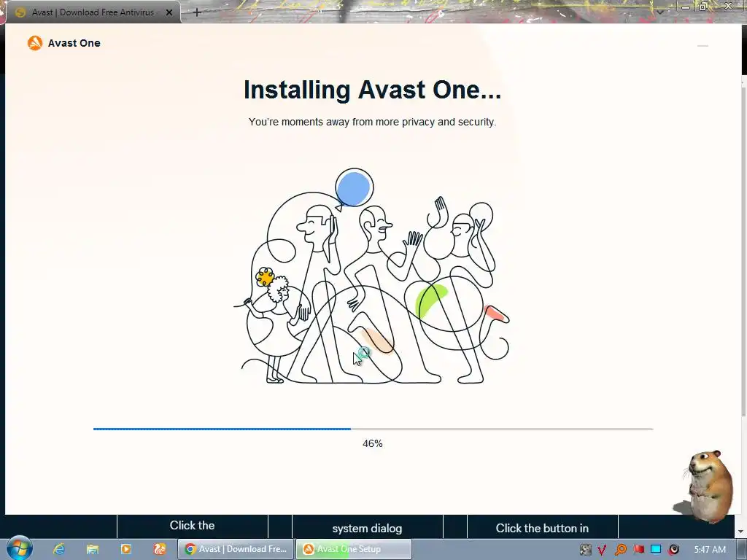Open the orange magnifier tray icon
Image resolution: width=747 pixels, height=560 pixels.
click(620, 550)
